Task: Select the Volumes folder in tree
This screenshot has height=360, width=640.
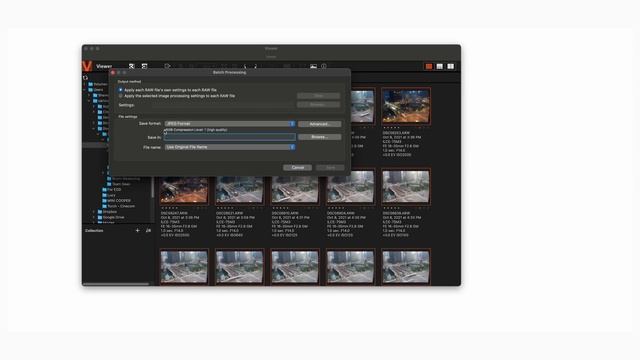Action: click(98, 84)
